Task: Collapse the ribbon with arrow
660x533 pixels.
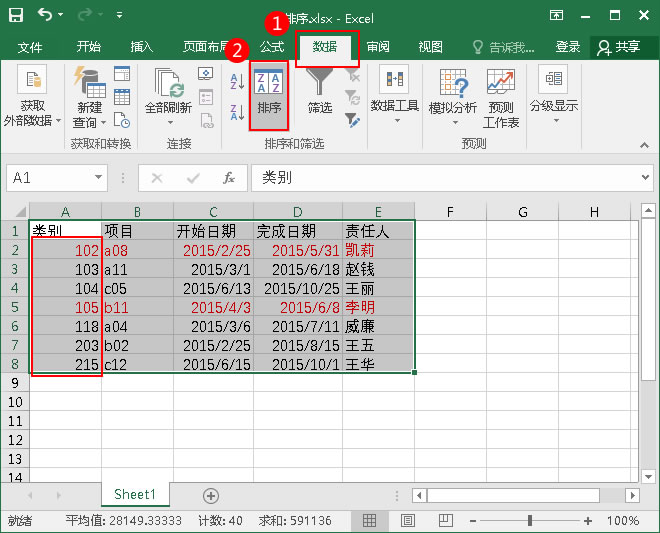Action: tap(644, 145)
